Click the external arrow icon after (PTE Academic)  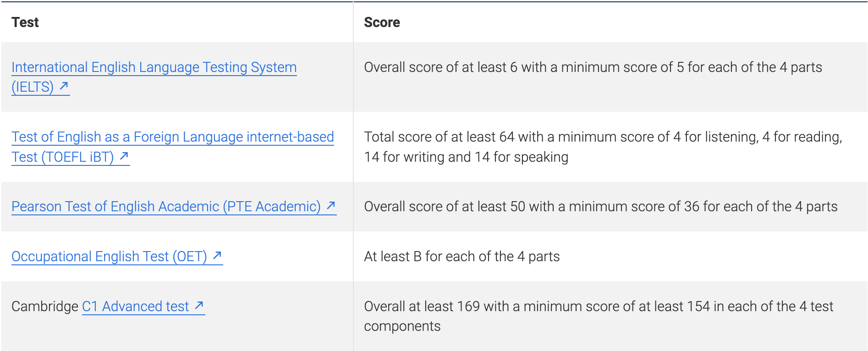(331, 206)
